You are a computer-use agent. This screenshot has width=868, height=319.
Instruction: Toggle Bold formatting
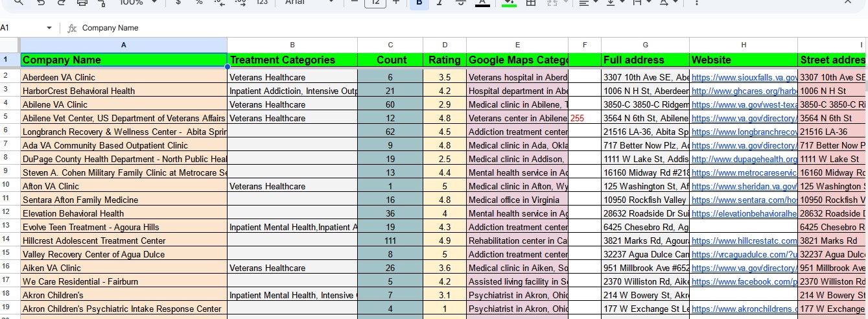tap(419, 3)
